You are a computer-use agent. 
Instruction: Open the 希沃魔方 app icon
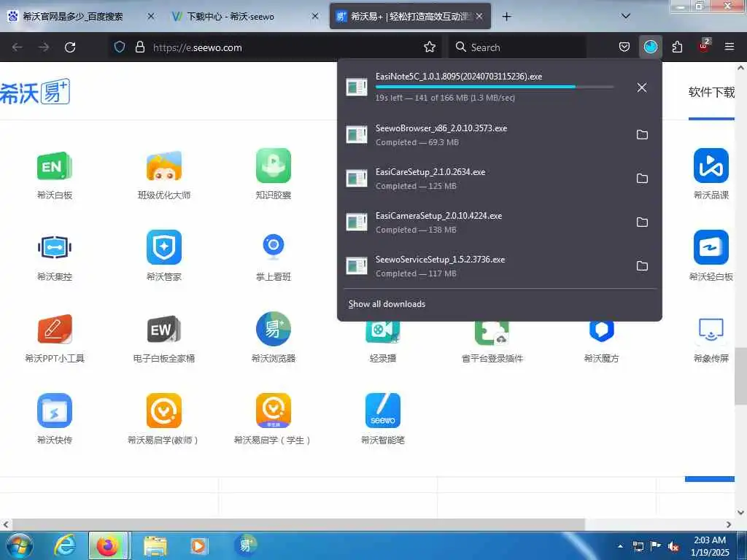601,332
